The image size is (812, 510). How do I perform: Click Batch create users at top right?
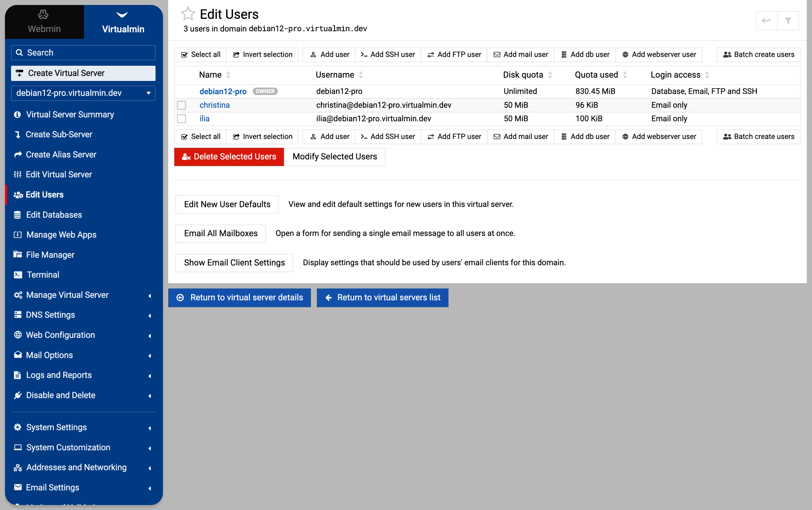coord(758,54)
